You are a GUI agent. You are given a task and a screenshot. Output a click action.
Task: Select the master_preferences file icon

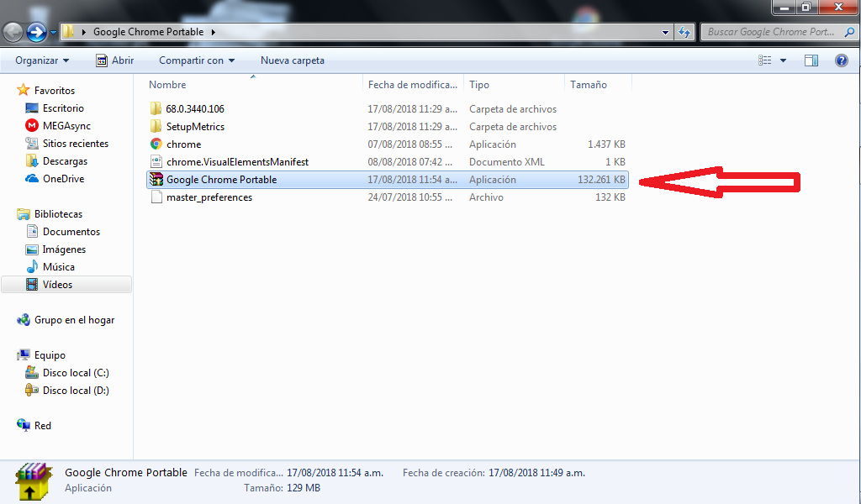[156, 197]
